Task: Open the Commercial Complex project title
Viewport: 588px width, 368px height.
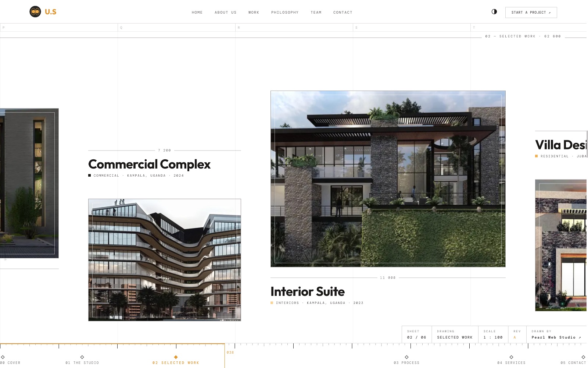Action: pyautogui.click(x=149, y=164)
